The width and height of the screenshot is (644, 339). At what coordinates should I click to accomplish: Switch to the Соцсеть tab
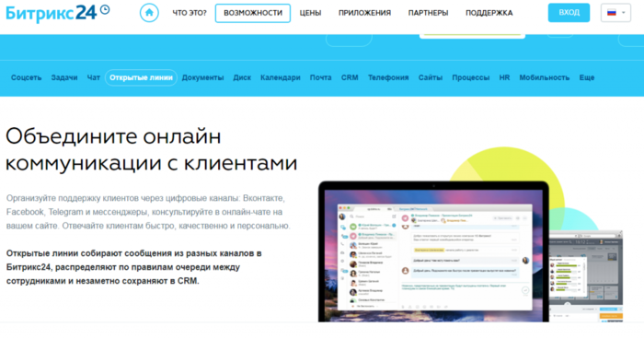27,77
